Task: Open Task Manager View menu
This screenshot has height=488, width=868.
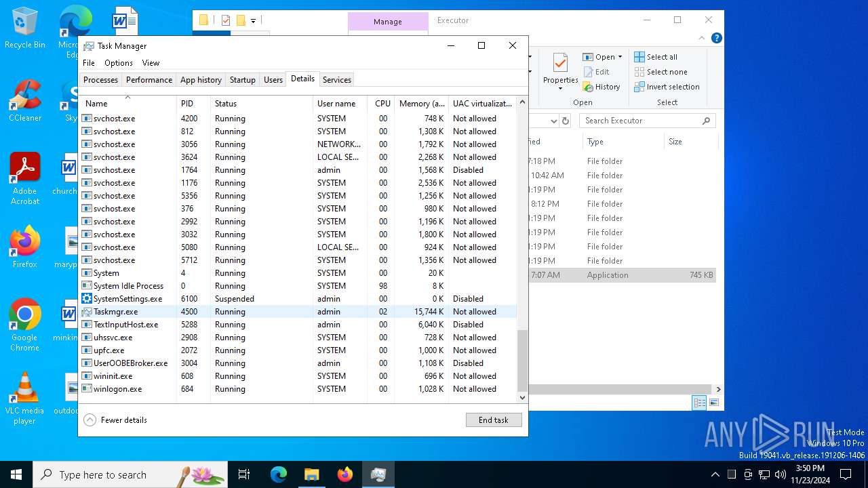Action: tap(151, 63)
